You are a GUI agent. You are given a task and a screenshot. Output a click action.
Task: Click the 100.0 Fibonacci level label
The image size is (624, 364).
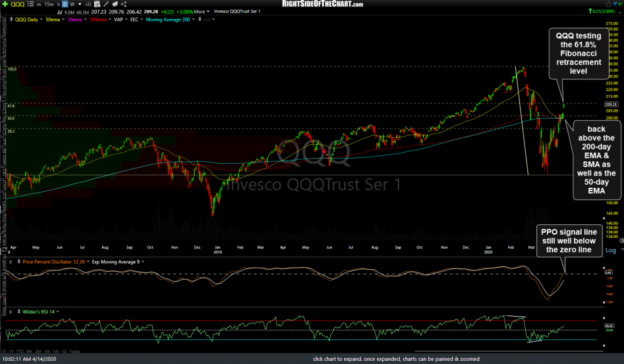pos(12,69)
